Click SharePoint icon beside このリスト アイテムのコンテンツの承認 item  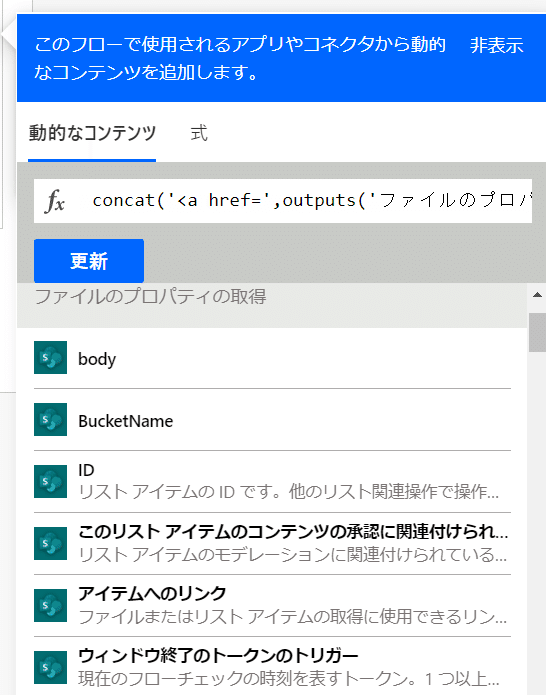pyautogui.click(x=51, y=543)
